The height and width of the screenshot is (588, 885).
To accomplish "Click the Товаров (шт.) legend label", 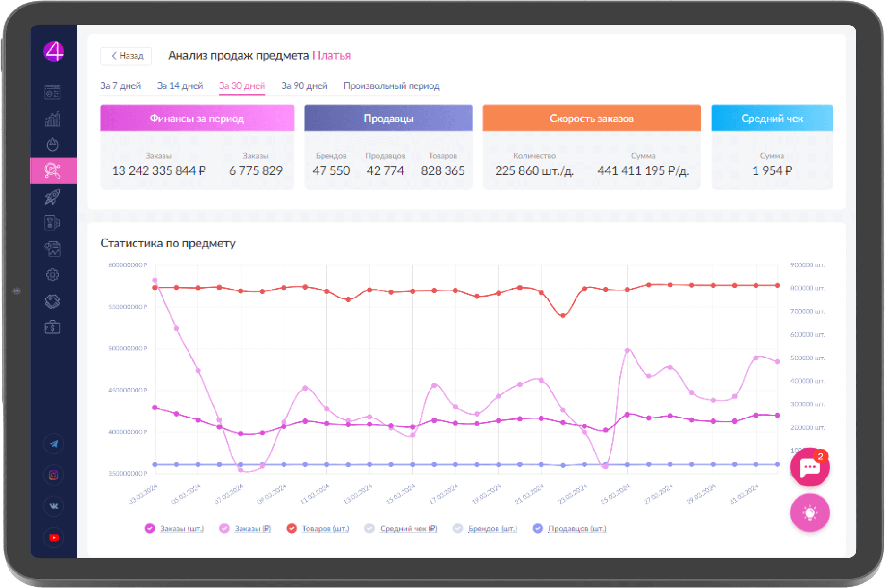I will [326, 528].
